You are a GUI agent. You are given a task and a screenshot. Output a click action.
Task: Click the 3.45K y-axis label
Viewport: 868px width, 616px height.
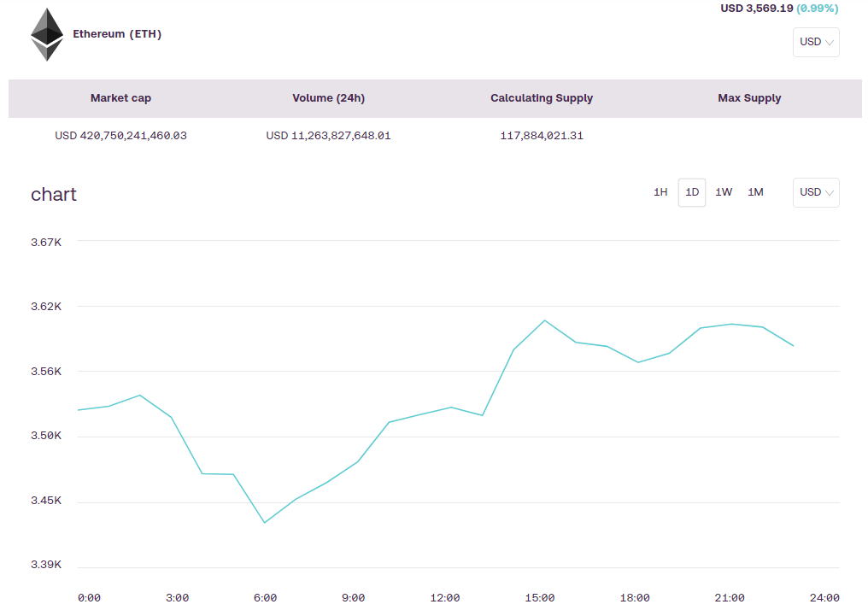tap(46, 501)
